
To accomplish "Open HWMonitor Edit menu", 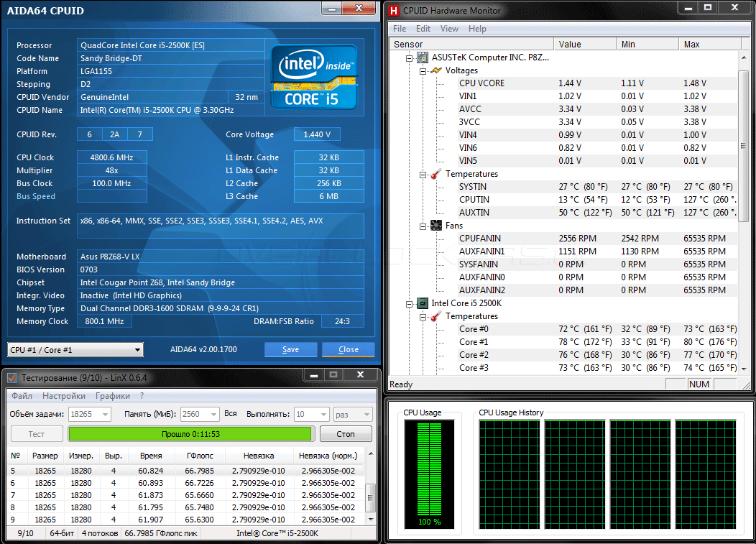I will (x=423, y=29).
